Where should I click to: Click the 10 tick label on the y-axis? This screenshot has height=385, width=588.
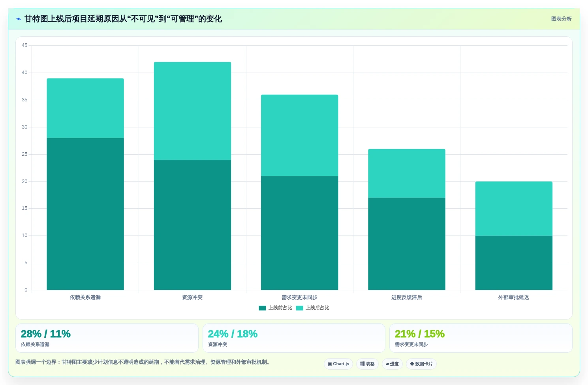coord(24,235)
